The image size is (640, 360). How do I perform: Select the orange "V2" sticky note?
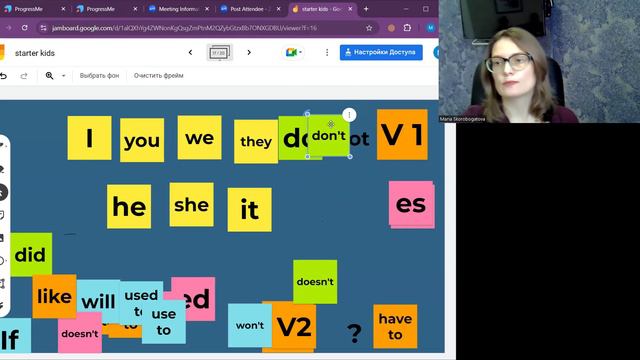294,326
